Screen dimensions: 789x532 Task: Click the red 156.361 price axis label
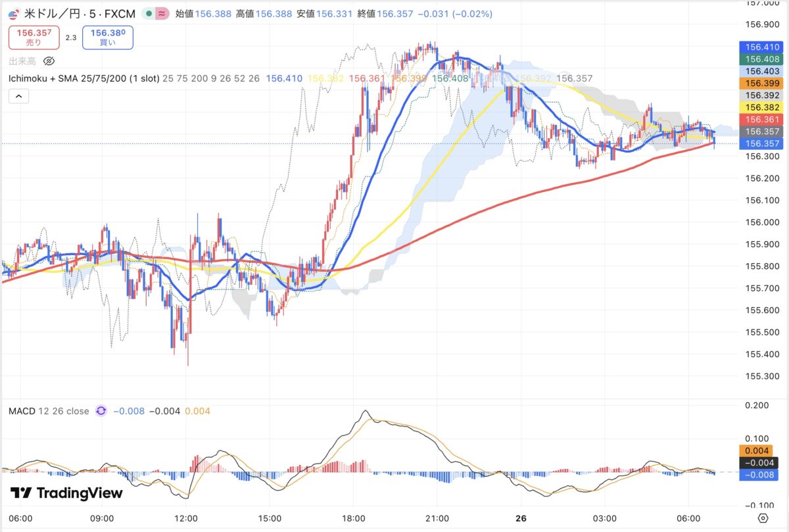click(x=763, y=120)
